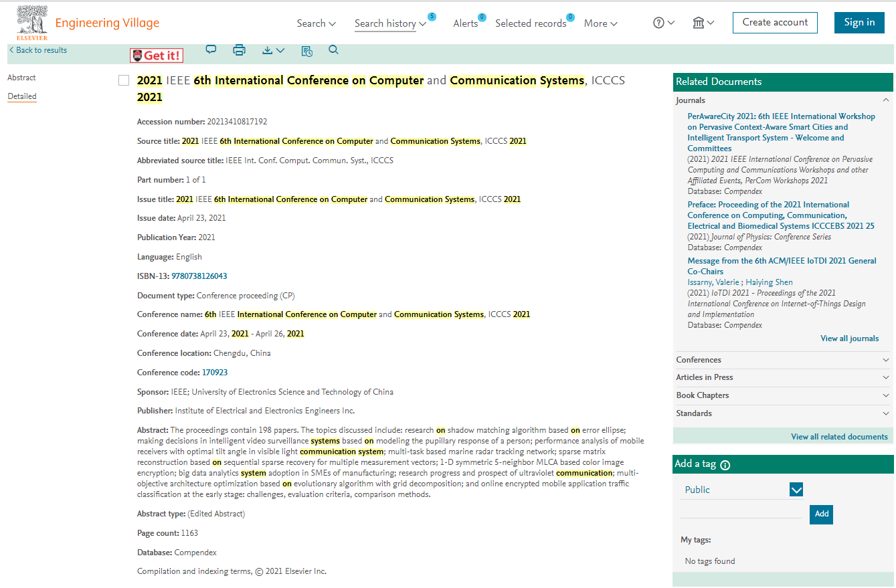896x588 pixels.
Task: Click the Search history count badge
Action: pos(432,17)
